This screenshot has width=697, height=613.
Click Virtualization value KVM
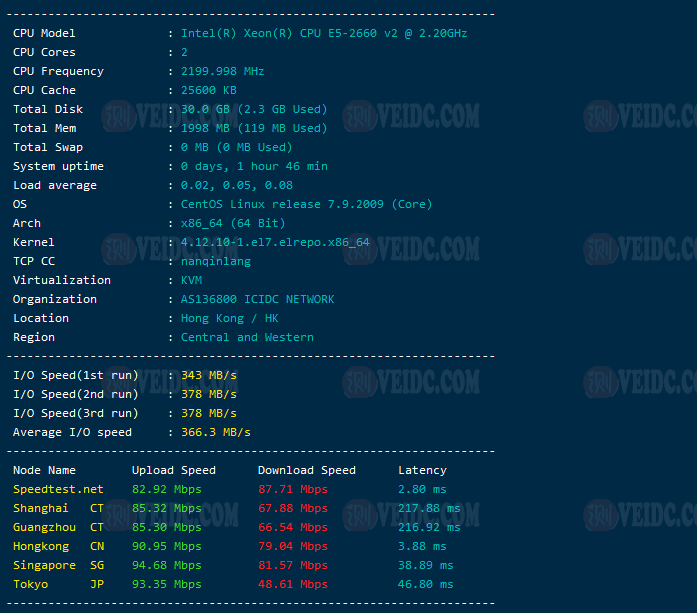[191, 280]
